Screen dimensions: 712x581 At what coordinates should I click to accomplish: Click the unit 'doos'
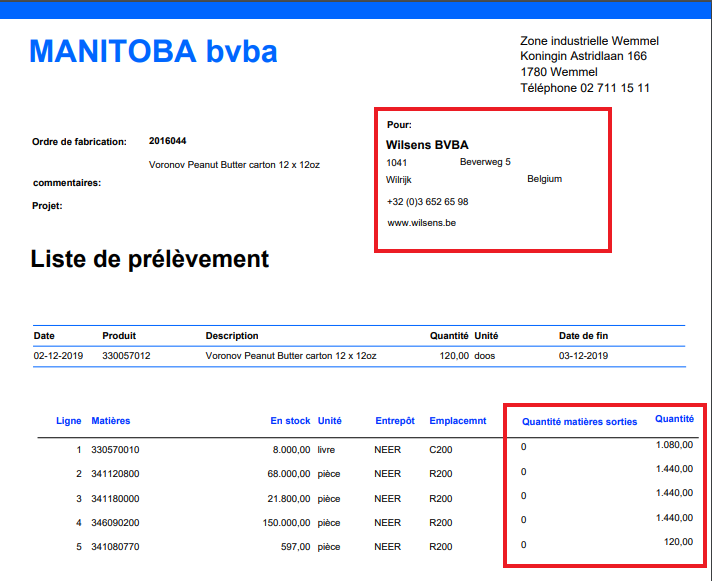pyautogui.click(x=485, y=356)
